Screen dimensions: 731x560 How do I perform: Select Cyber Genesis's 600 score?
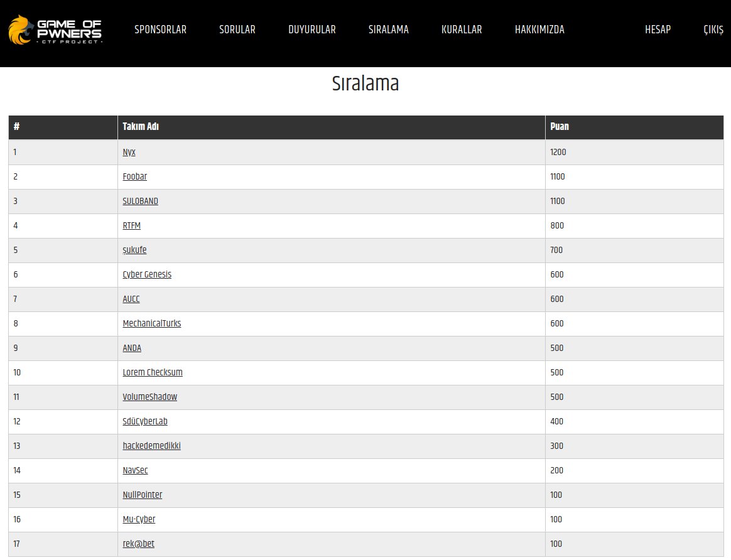coord(634,274)
